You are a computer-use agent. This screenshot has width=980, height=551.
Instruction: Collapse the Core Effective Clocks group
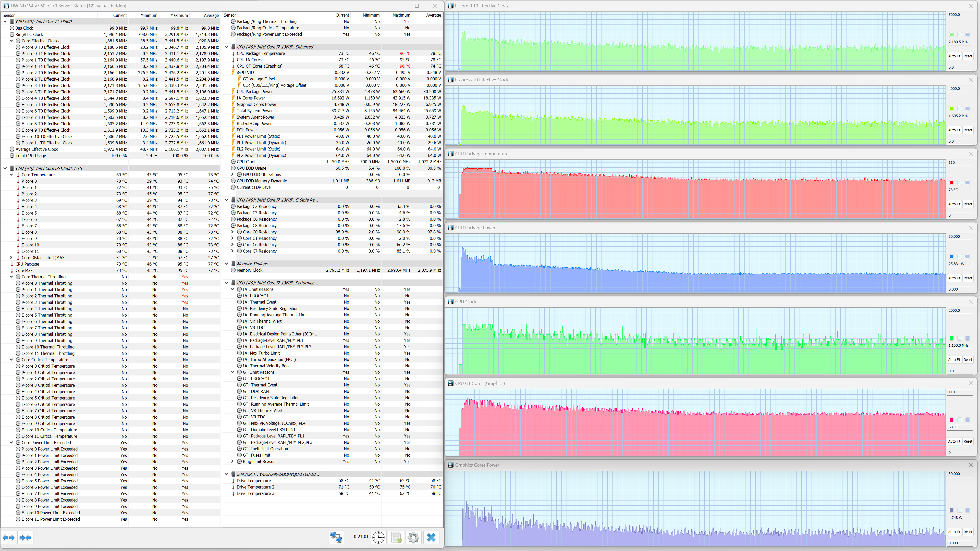[11, 41]
